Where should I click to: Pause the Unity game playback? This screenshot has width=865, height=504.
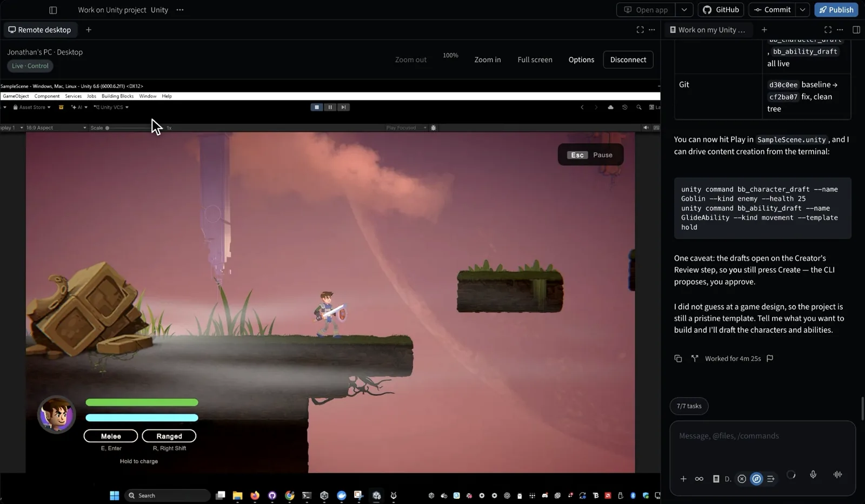tap(330, 107)
